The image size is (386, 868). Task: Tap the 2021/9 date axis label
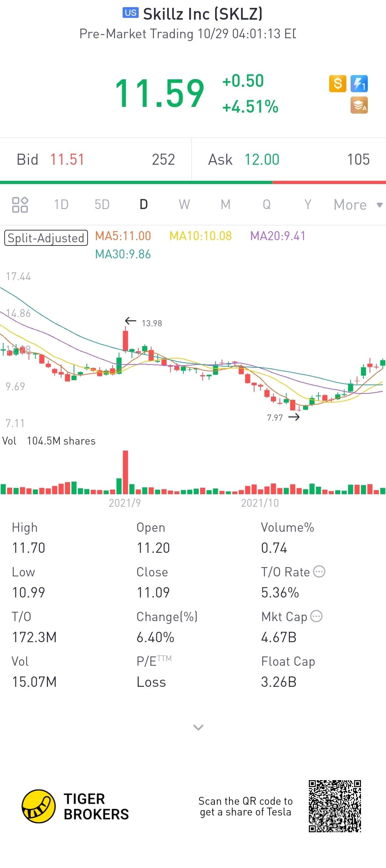click(x=125, y=503)
